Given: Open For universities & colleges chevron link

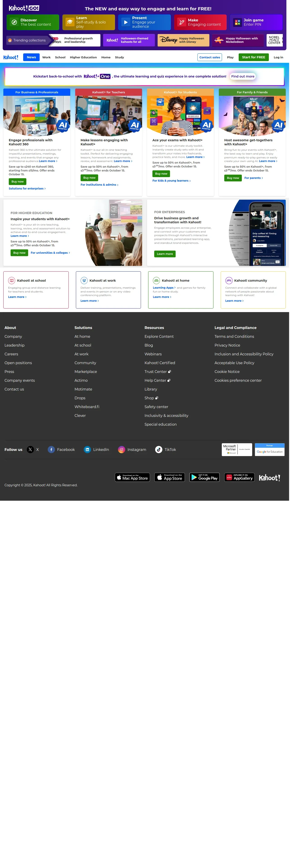Looking at the screenshot, I should (x=50, y=253).
